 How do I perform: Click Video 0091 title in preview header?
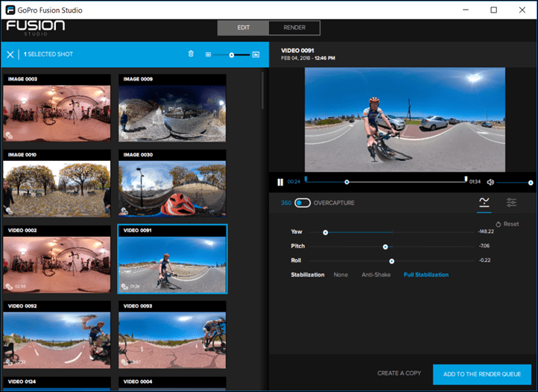pos(297,51)
